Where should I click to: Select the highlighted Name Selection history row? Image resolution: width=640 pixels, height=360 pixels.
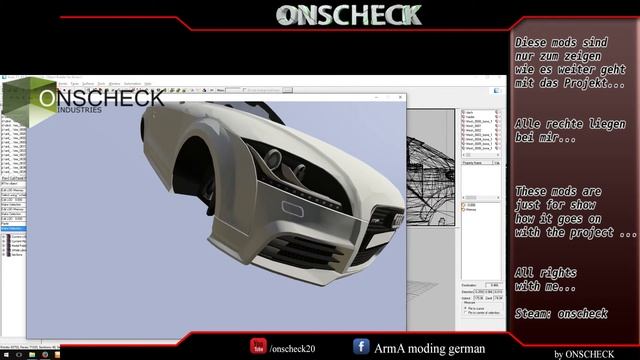[x=13, y=229]
